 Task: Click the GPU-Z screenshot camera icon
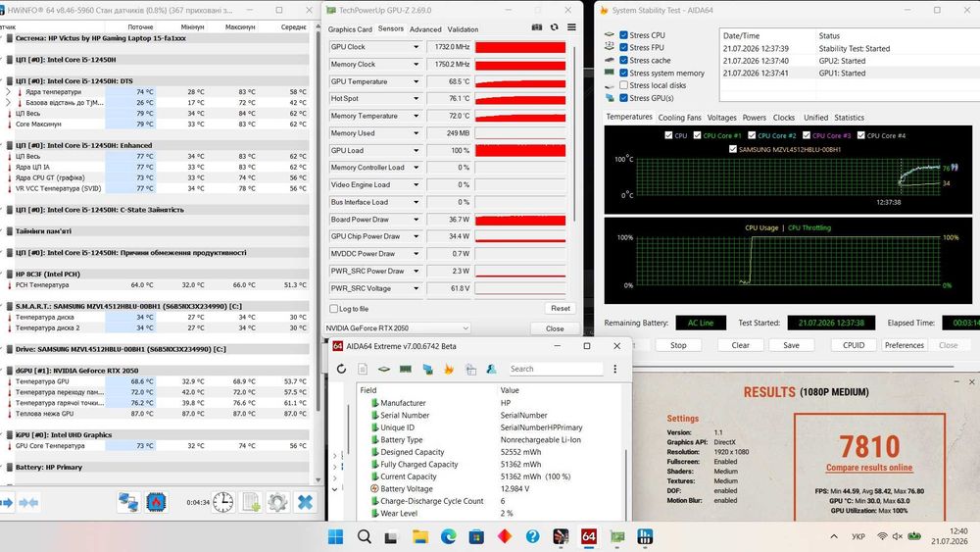[x=537, y=27]
